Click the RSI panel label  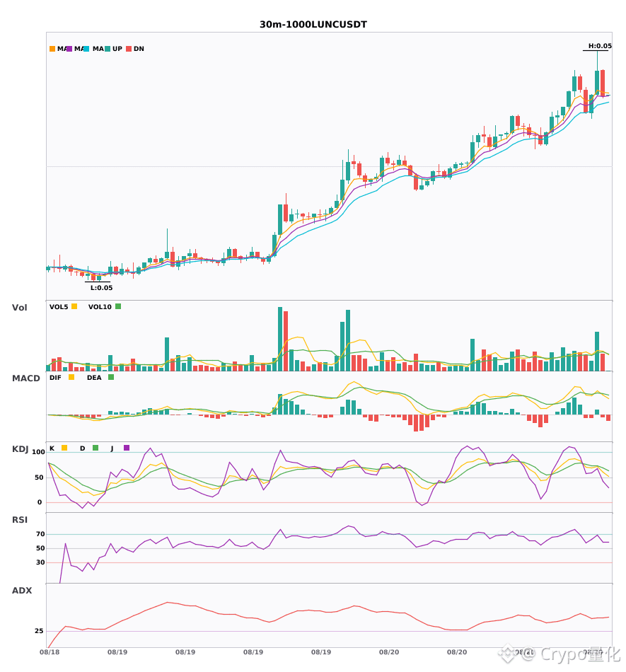(x=20, y=520)
